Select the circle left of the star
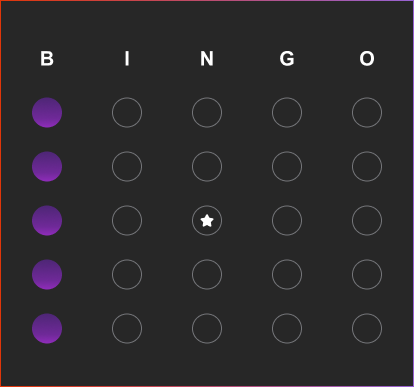Image resolution: width=414 pixels, height=387 pixels. coord(127,221)
